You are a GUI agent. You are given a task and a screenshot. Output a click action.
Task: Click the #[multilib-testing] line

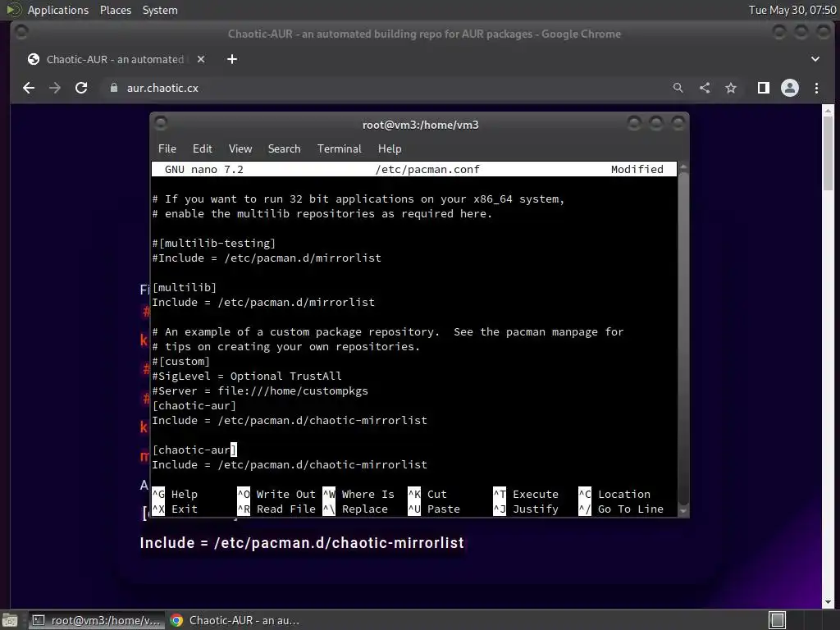(214, 243)
